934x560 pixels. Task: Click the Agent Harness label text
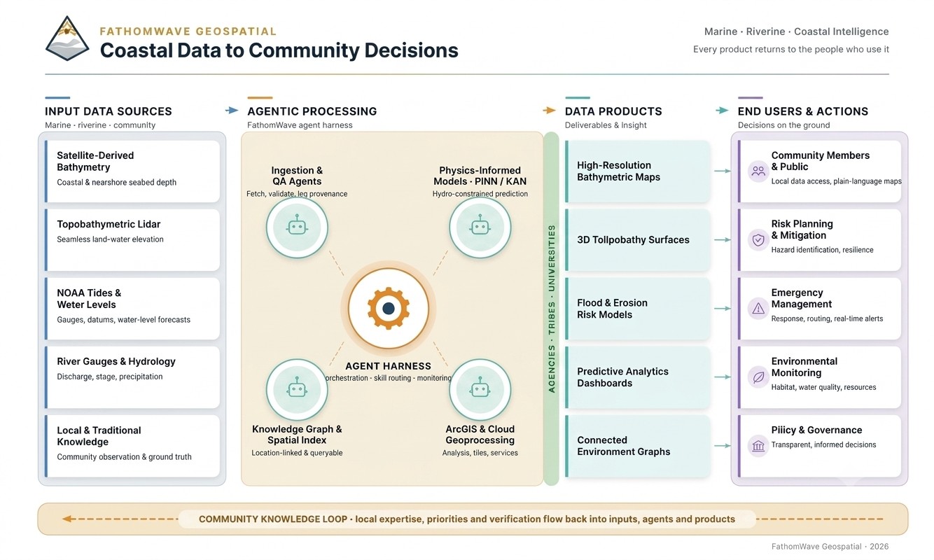point(389,366)
